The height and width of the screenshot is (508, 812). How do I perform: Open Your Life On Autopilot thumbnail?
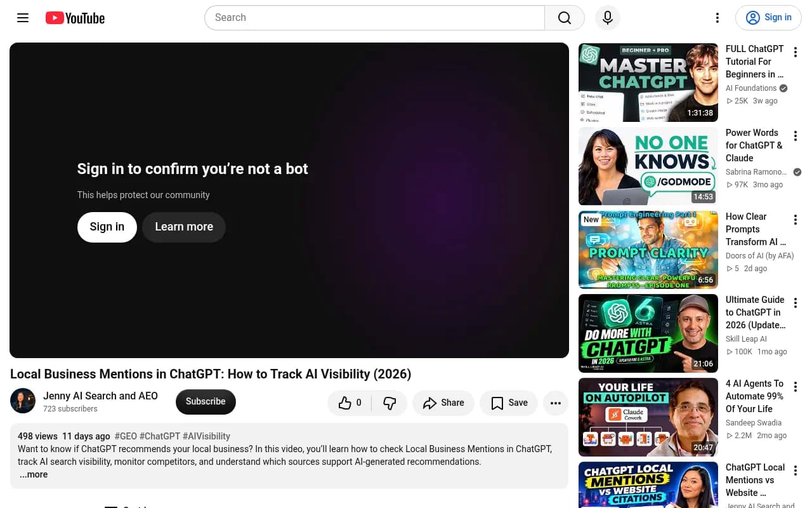tap(648, 417)
